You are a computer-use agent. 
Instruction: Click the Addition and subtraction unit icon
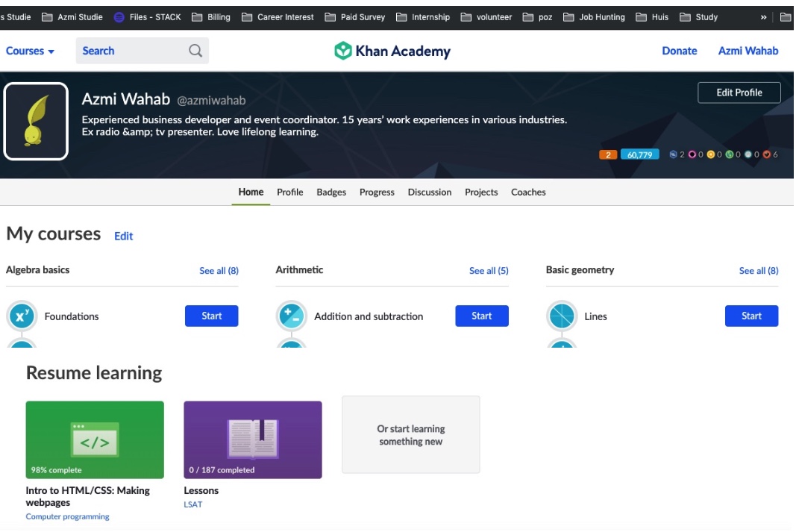(x=292, y=316)
